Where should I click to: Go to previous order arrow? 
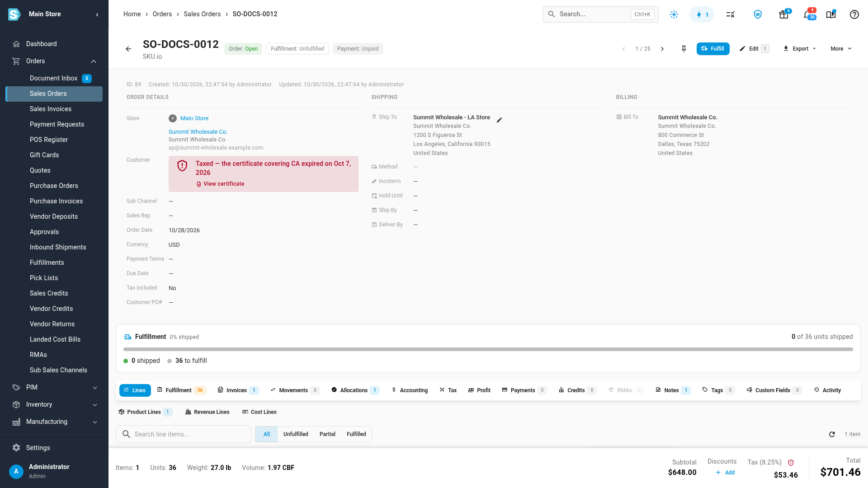click(623, 49)
